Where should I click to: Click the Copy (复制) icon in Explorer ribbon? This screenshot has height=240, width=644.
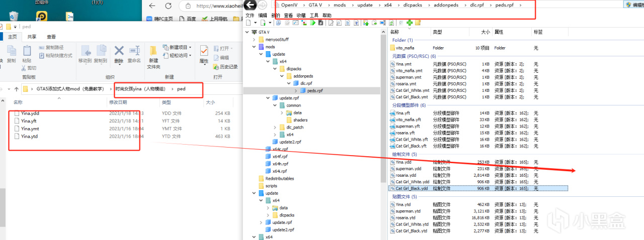pyautogui.click(x=11, y=50)
